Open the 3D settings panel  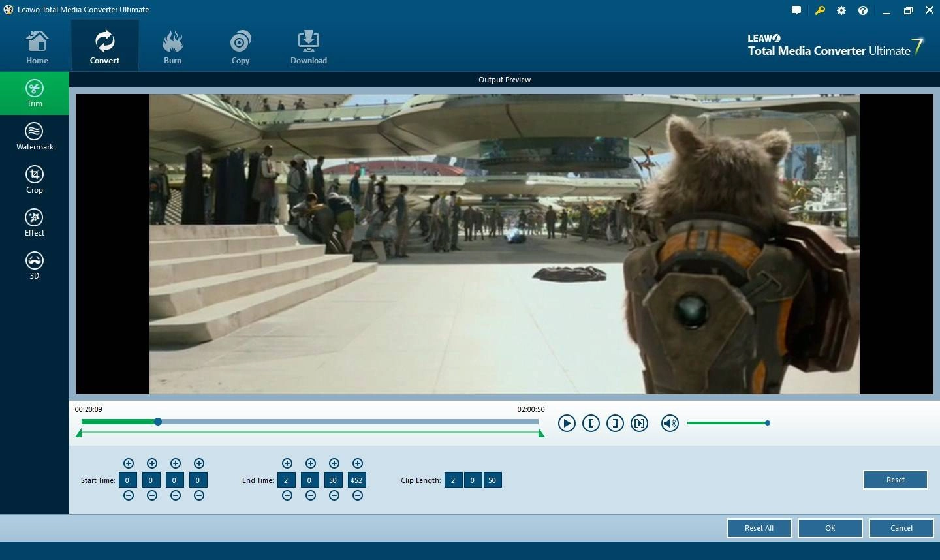(35, 266)
